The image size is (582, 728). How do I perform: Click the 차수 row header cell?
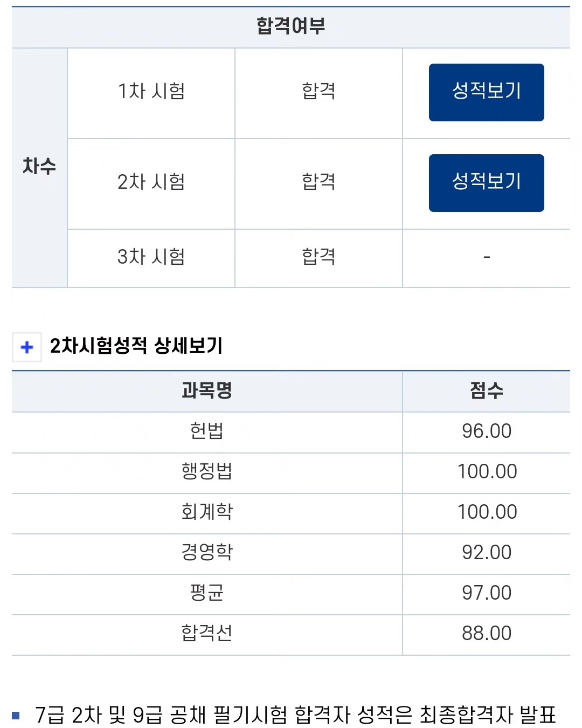(39, 167)
